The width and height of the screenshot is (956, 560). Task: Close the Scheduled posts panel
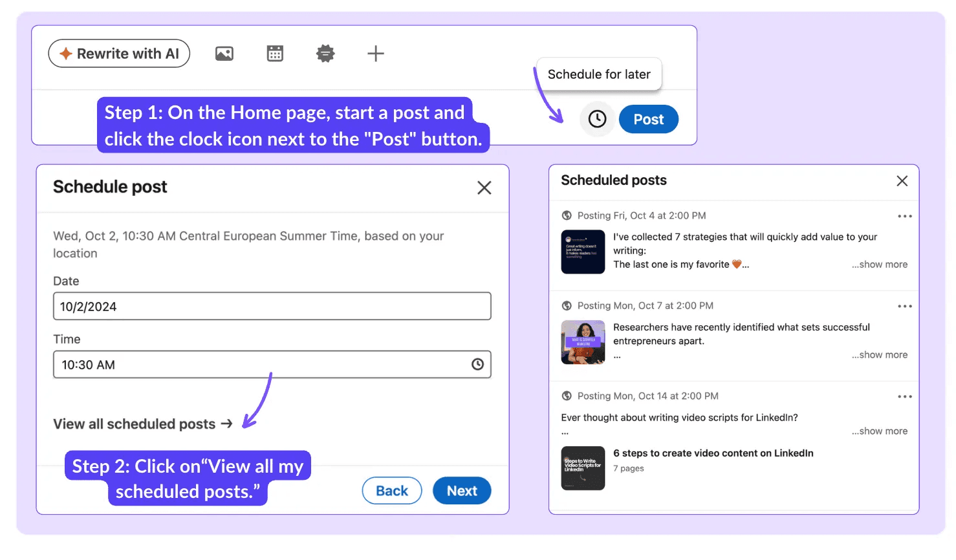[902, 181]
